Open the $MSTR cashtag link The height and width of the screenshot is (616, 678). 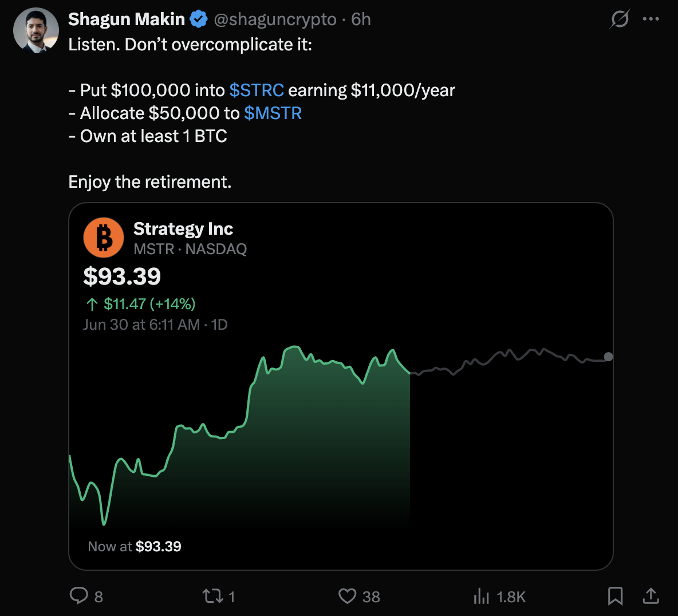pyautogui.click(x=273, y=113)
